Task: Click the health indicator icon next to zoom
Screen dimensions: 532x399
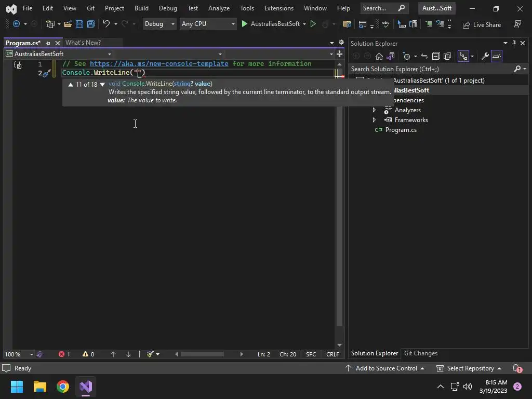Action: pos(39,354)
